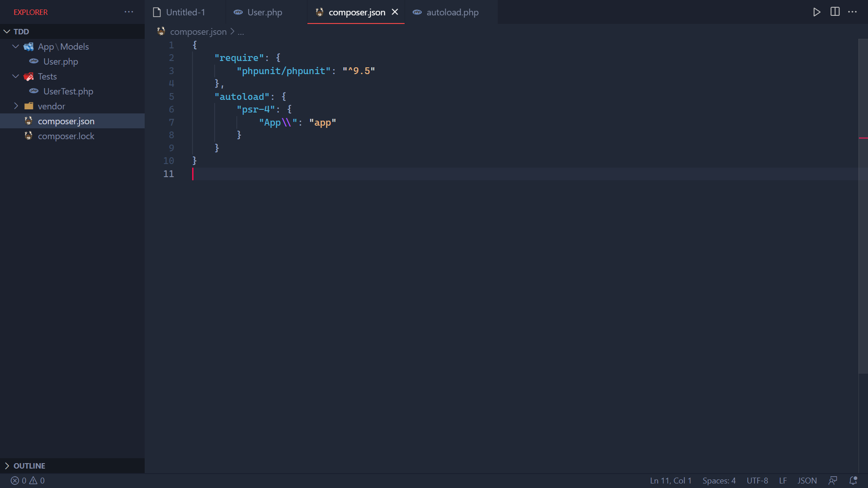868x488 pixels.
Task: Click the "require" key on line 2
Action: tap(239, 58)
